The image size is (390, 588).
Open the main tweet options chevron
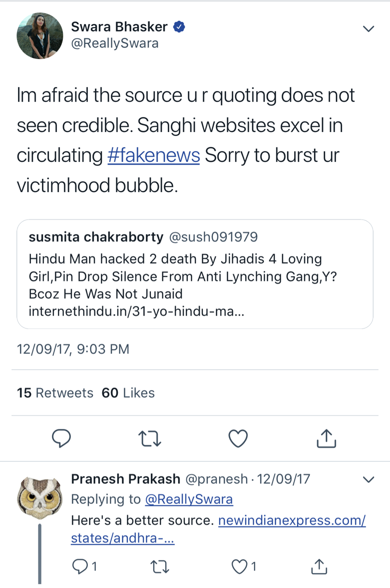[x=368, y=29]
